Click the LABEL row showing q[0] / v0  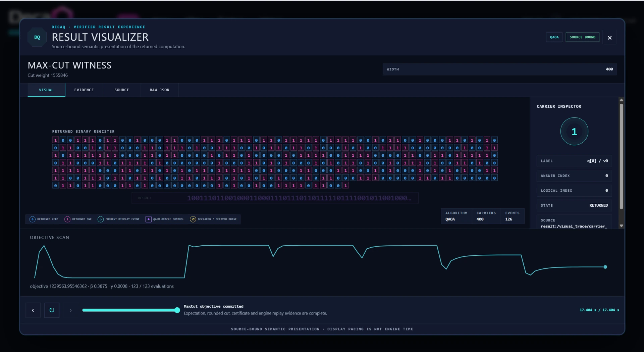click(x=574, y=161)
